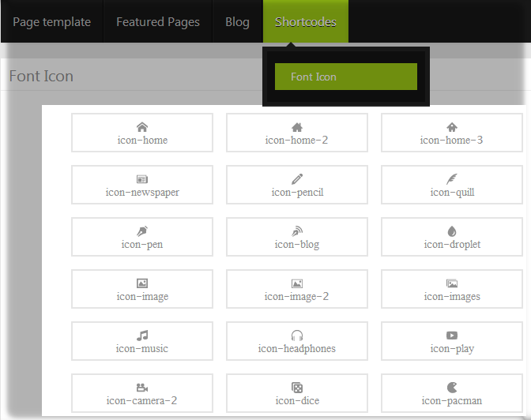Click the 'Font Icon' page heading
Viewport: 531px width, 420px height.
[x=41, y=76]
